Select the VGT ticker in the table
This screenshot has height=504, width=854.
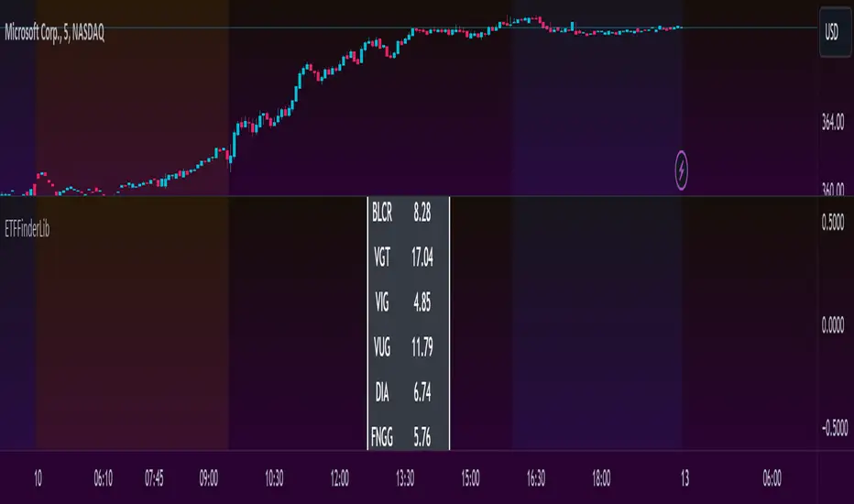(x=382, y=257)
